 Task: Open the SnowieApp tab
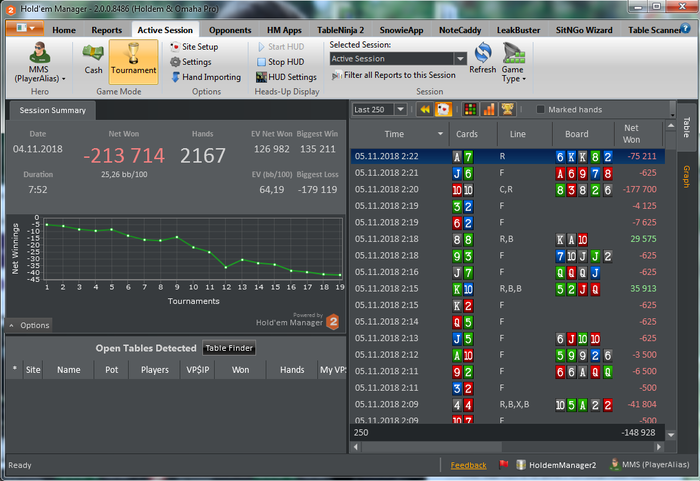pyautogui.click(x=401, y=30)
